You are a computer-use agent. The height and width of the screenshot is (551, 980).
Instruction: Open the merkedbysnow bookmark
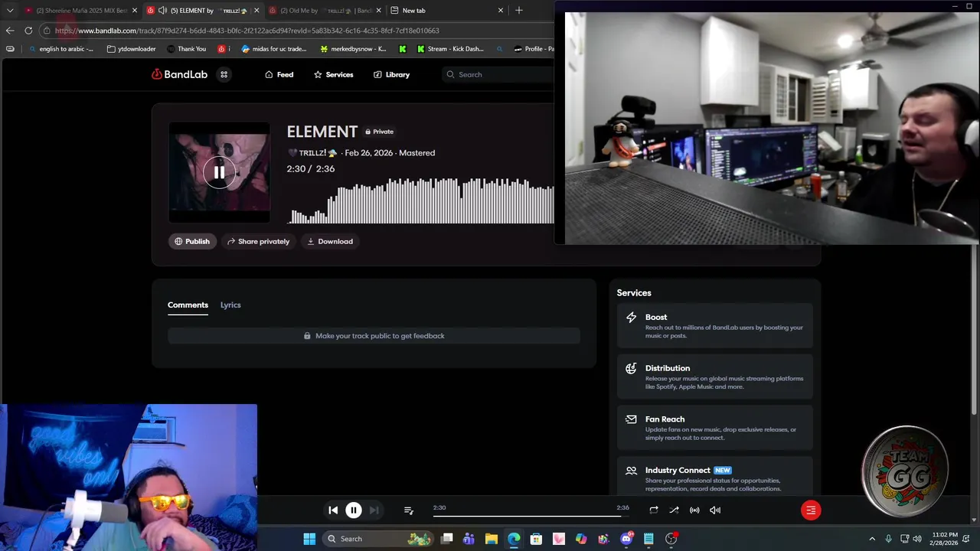[x=353, y=49]
